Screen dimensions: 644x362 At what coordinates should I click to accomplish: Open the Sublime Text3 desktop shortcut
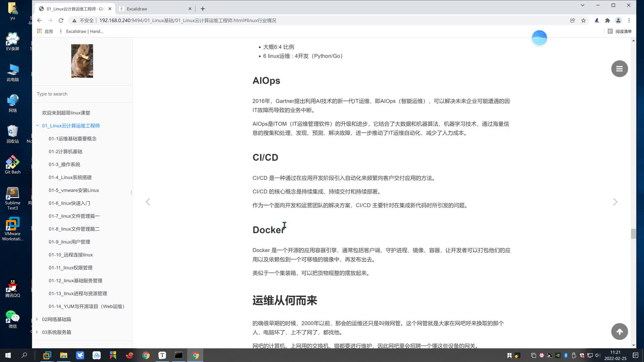click(12, 198)
